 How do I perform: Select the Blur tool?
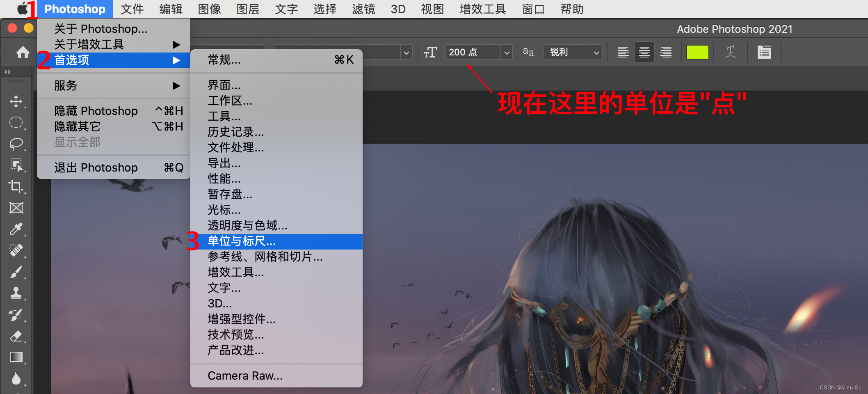click(16, 379)
